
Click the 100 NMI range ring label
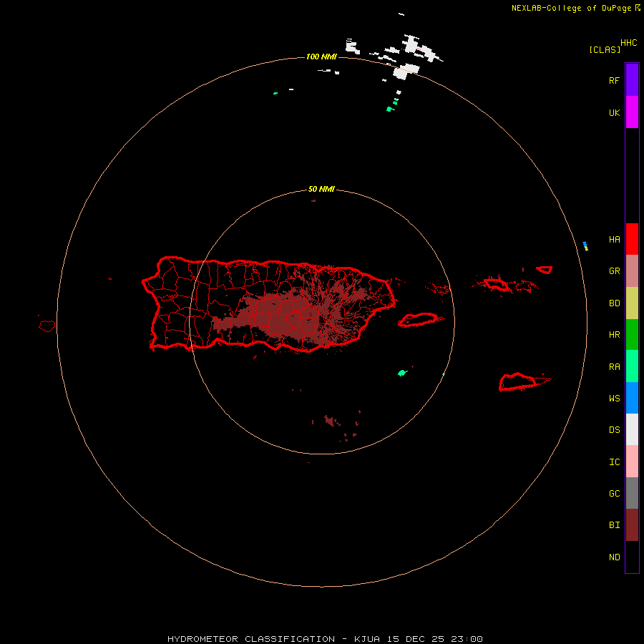[x=321, y=57]
